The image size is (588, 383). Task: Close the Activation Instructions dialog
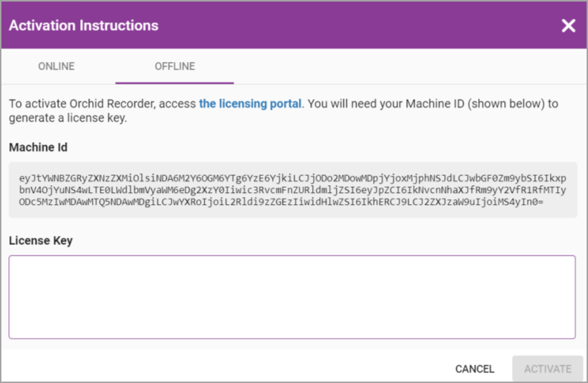(568, 26)
